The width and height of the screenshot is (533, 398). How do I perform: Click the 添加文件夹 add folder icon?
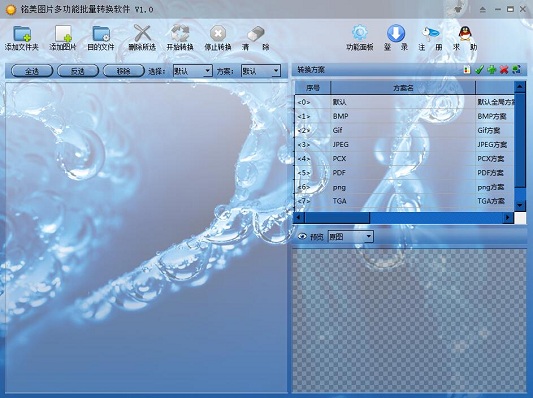click(22, 34)
